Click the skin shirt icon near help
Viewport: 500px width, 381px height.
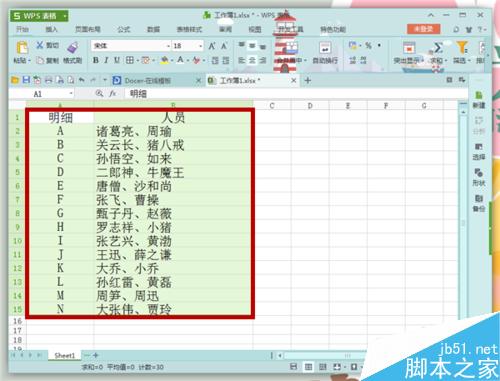[469, 29]
